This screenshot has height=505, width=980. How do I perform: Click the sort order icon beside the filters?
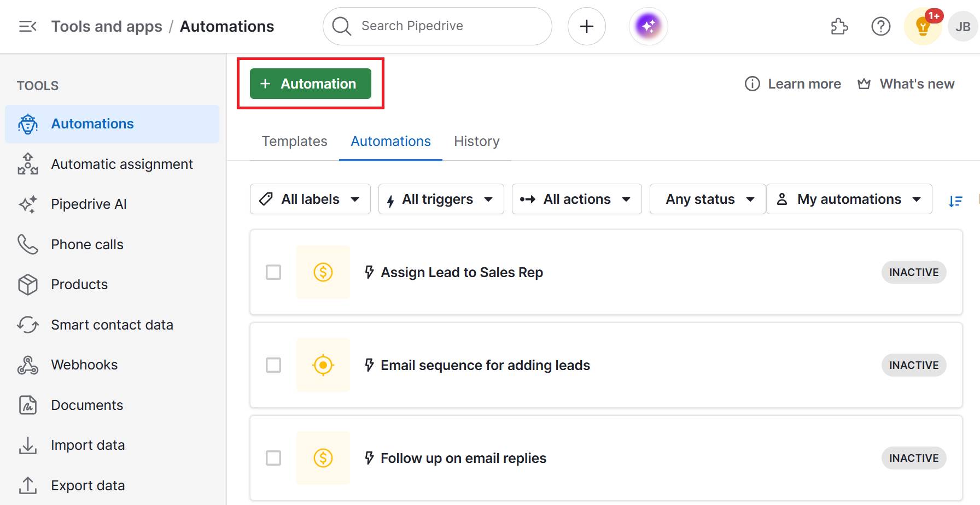(956, 201)
